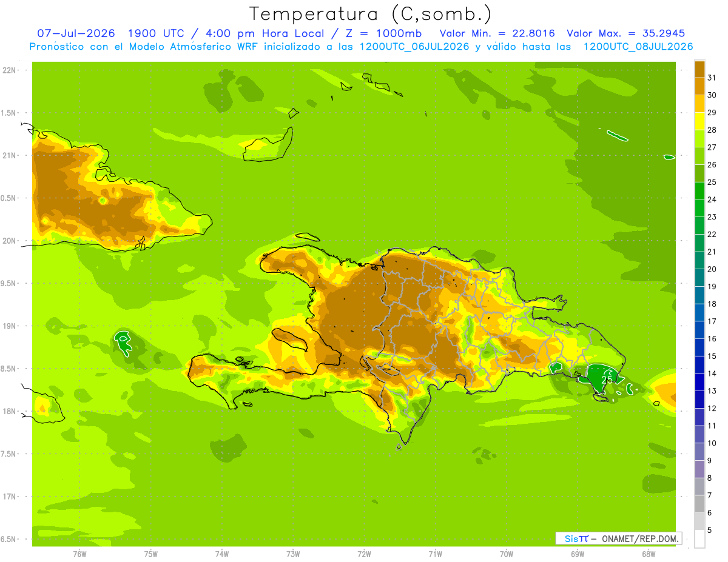This screenshot has height=562, width=728.
Task: Click the "9.5N" latitude label
Action: (8, 283)
